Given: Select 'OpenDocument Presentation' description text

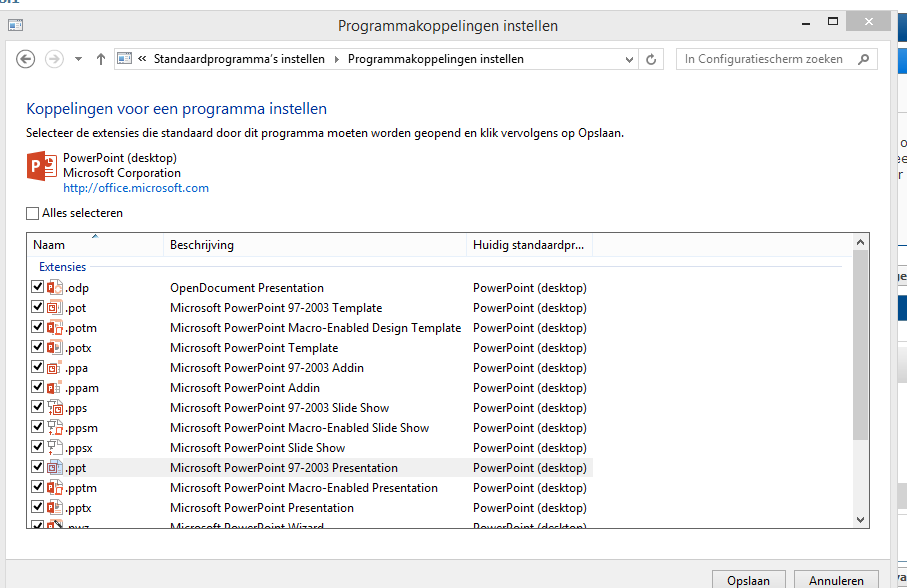Looking at the screenshot, I should 247,288.
